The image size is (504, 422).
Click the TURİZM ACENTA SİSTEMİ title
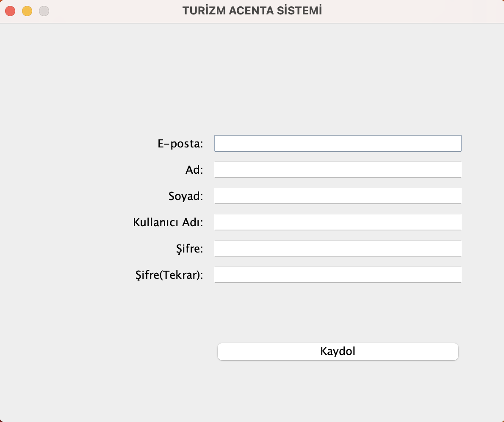pos(252,11)
